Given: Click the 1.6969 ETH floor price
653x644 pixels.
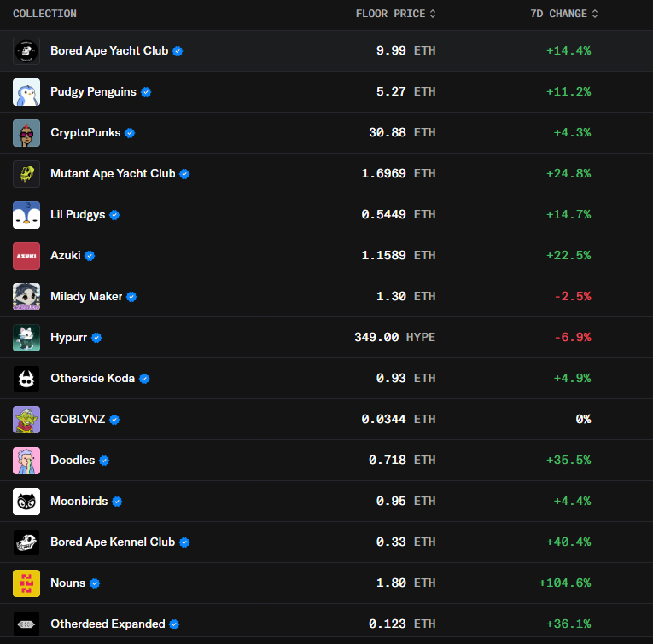Looking at the screenshot, I should click(x=399, y=173).
